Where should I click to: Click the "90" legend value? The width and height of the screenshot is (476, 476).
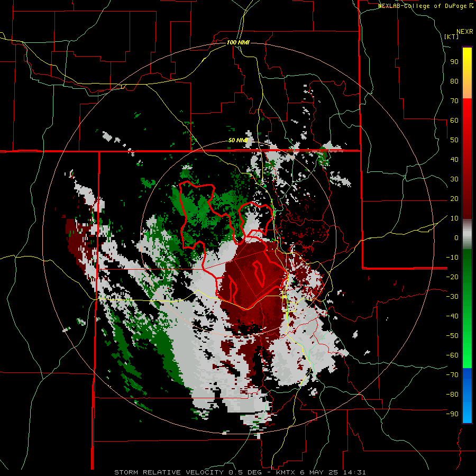[x=454, y=62]
